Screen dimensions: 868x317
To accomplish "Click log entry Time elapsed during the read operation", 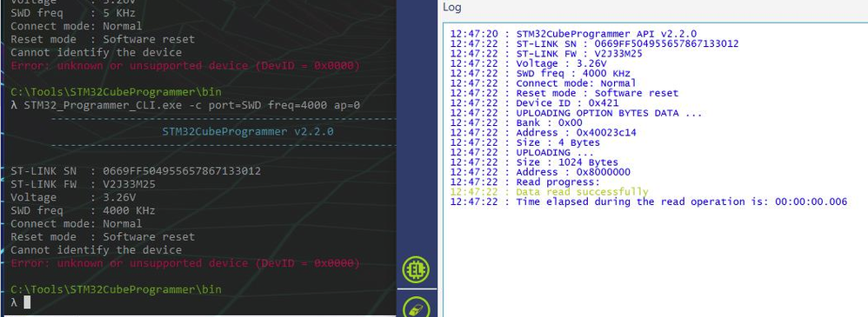I will coord(648,202).
